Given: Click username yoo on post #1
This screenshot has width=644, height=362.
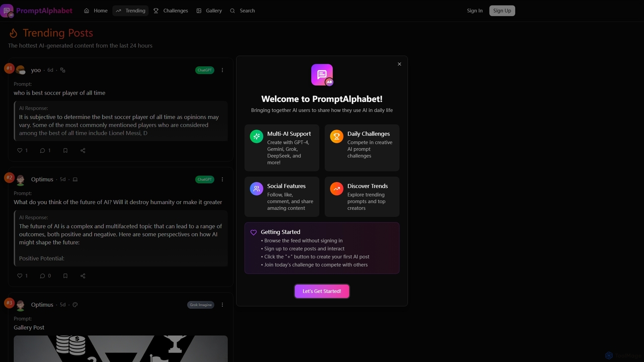Looking at the screenshot, I should coord(36,70).
